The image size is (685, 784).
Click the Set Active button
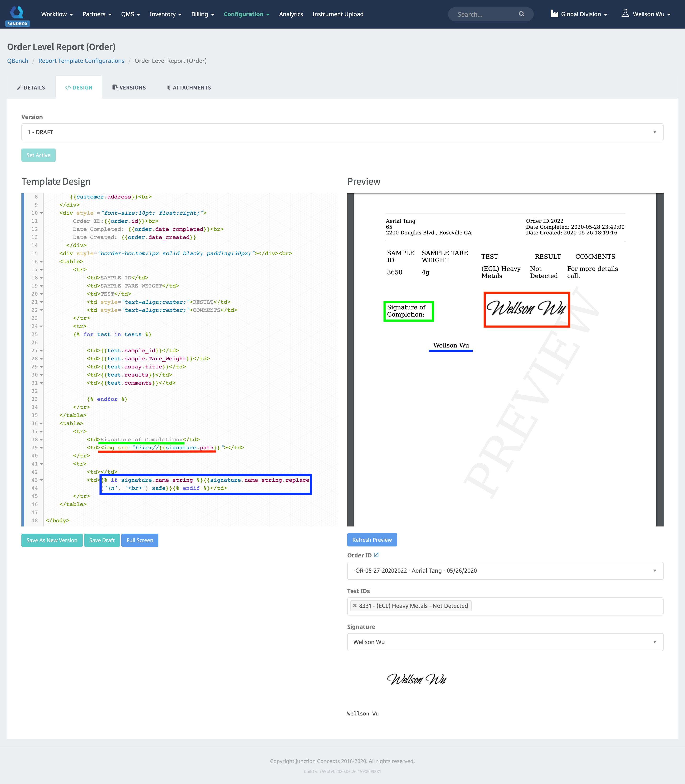point(38,155)
